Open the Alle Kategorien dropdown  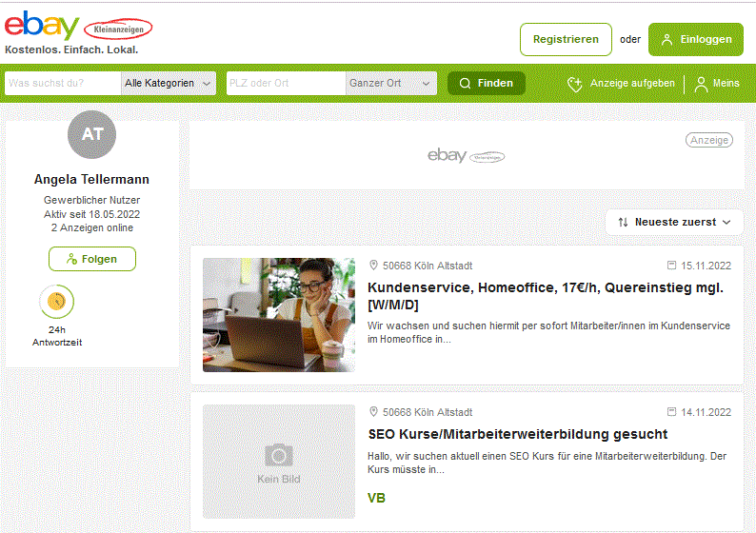click(x=168, y=83)
